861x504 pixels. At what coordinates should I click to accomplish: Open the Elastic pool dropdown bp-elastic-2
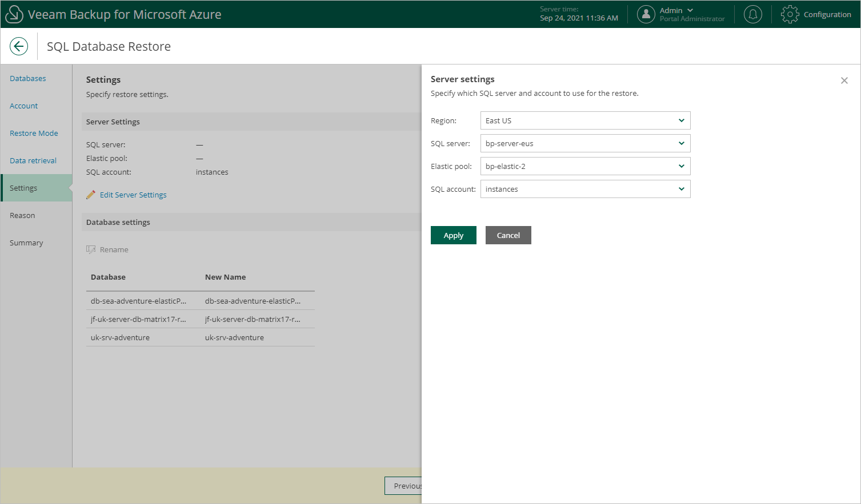(585, 166)
